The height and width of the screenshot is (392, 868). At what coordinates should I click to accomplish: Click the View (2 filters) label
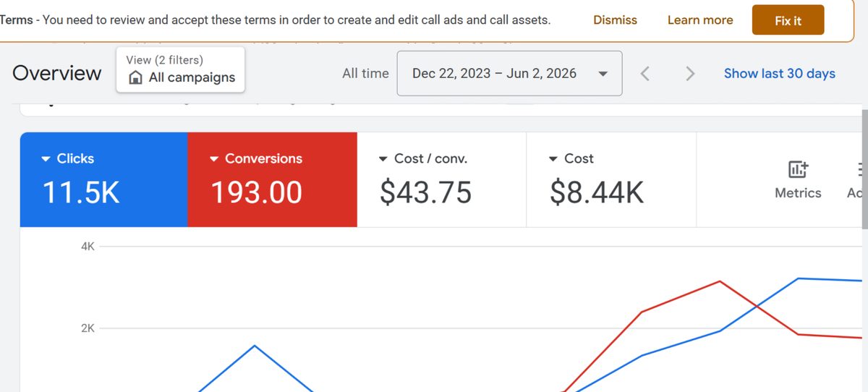164,60
